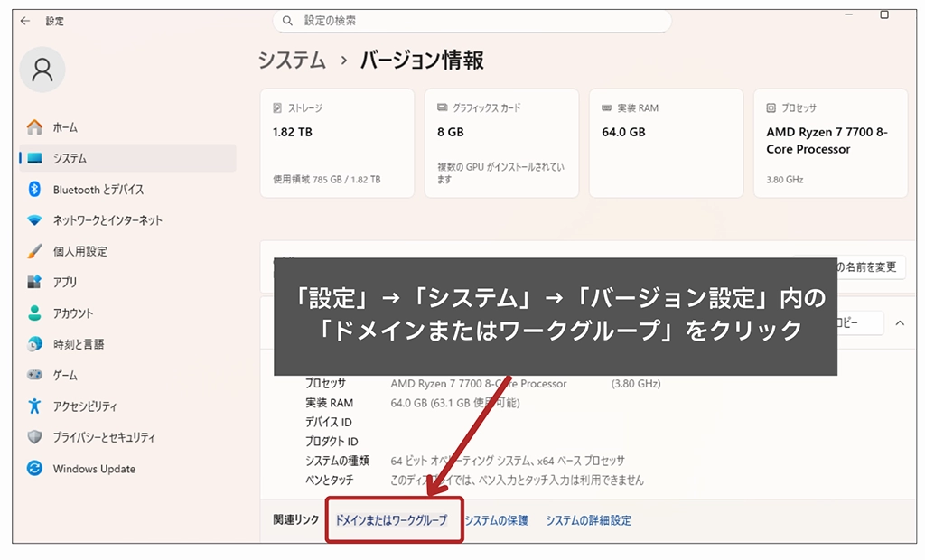Select ゲーム in the sidebar
The height and width of the screenshot is (560, 925).
click(65, 375)
